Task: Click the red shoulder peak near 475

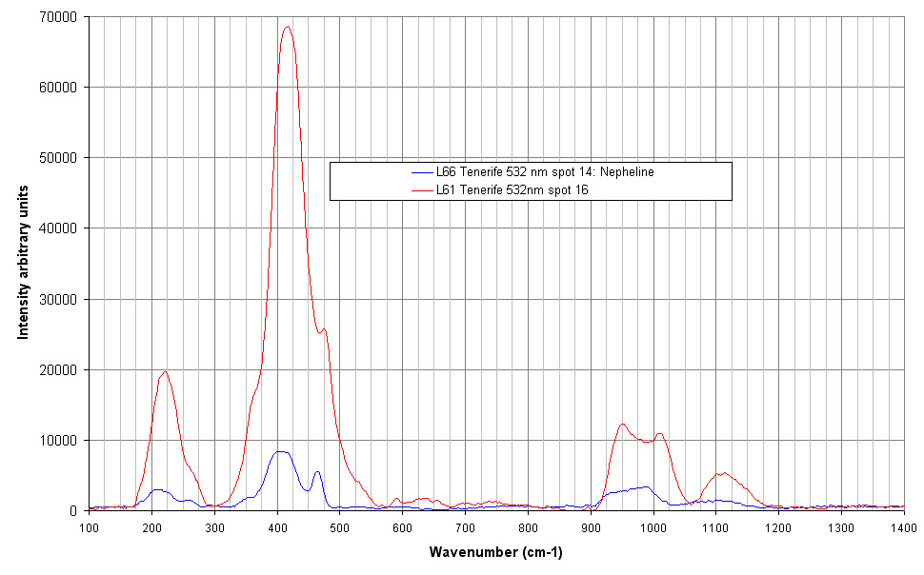Action: click(324, 329)
